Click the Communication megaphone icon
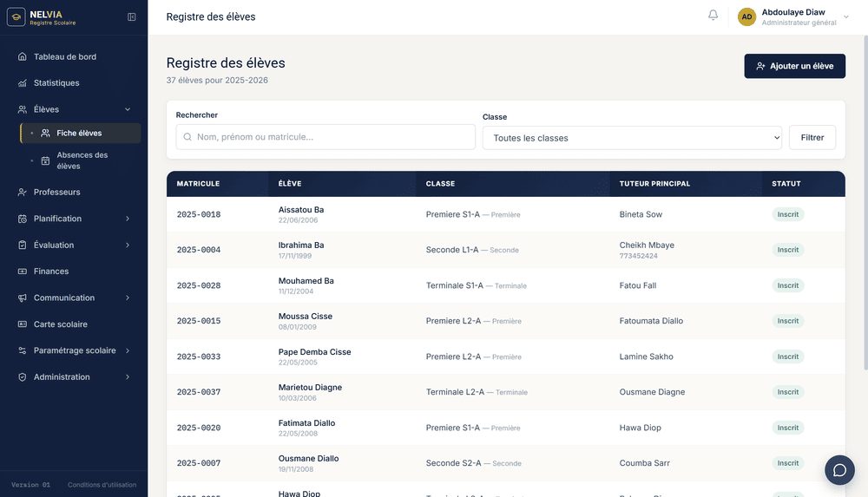 pos(23,298)
